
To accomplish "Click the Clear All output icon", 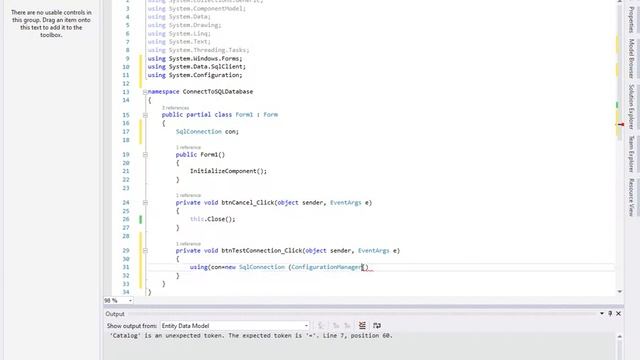I will 362,325.
